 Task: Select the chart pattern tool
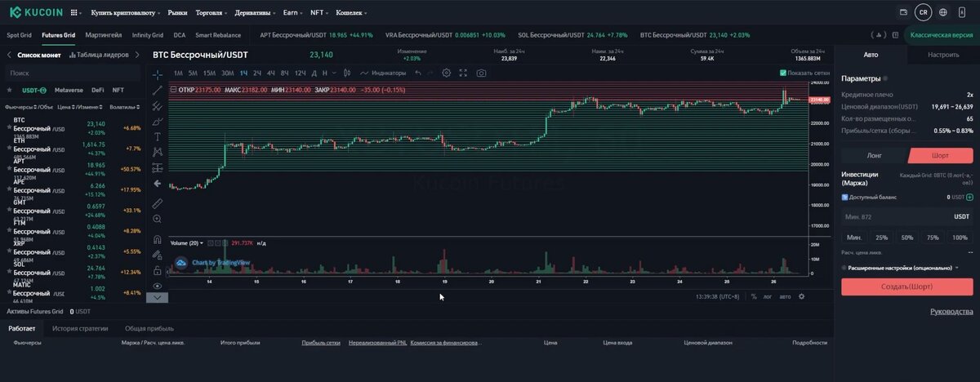tap(158, 152)
